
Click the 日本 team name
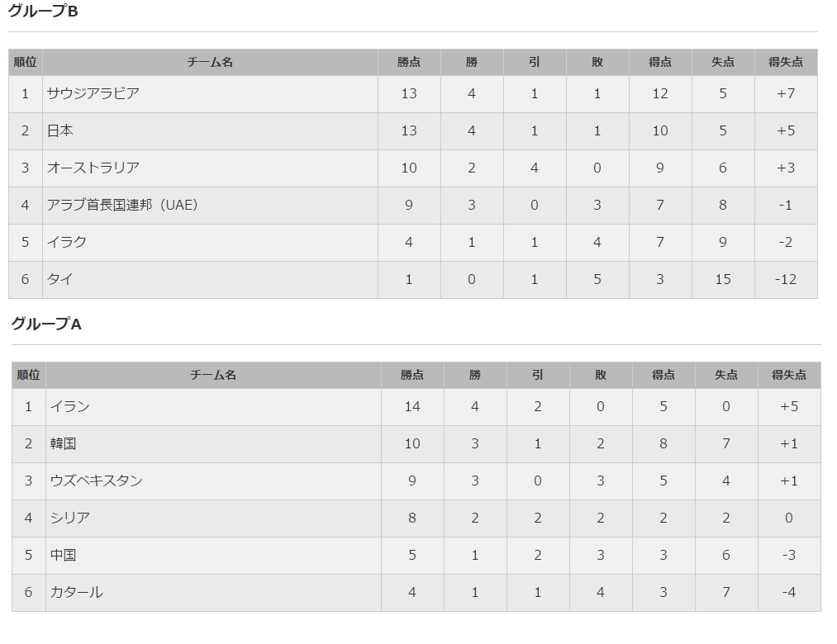pyautogui.click(x=60, y=130)
